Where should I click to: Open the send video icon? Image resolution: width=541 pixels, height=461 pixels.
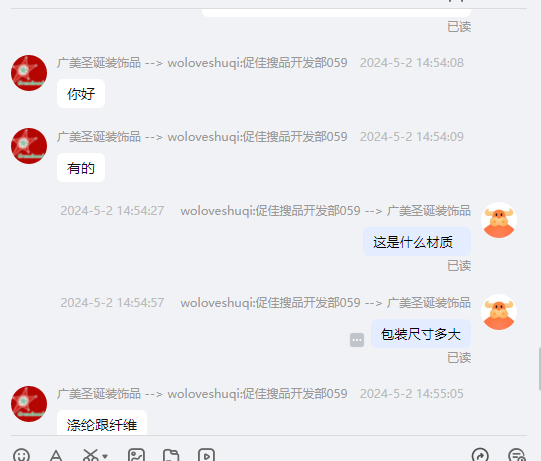point(206,455)
